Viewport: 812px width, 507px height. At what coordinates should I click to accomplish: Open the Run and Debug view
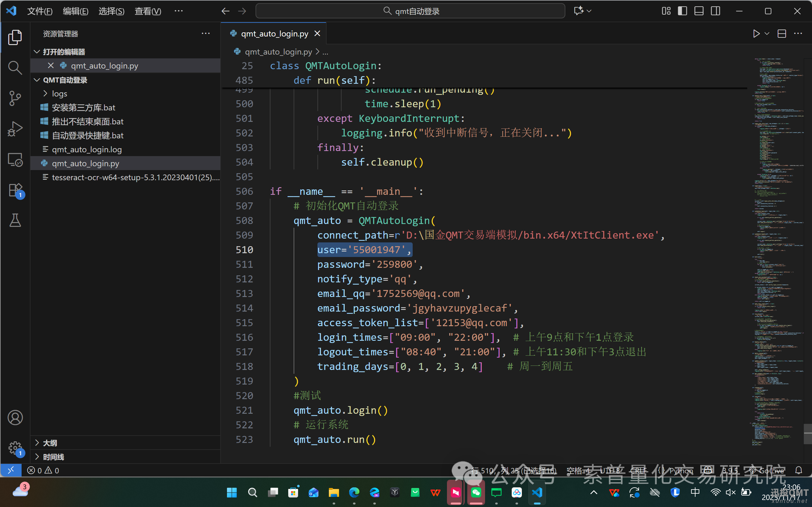[x=15, y=129]
